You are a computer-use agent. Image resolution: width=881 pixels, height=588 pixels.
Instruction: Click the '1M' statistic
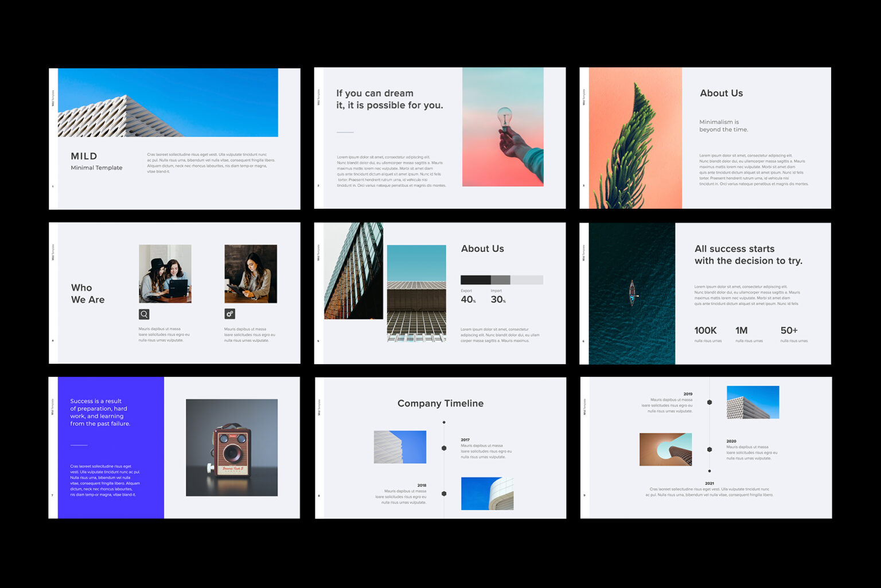pos(742,330)
